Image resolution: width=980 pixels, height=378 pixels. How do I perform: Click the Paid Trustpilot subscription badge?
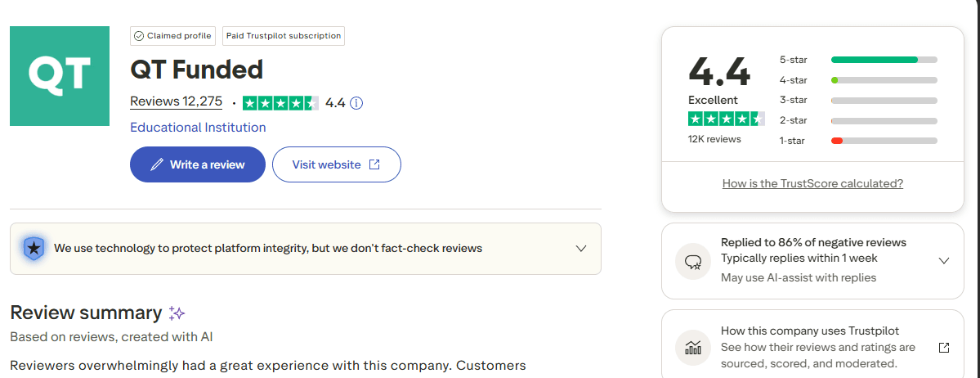[x=283, y=36]
